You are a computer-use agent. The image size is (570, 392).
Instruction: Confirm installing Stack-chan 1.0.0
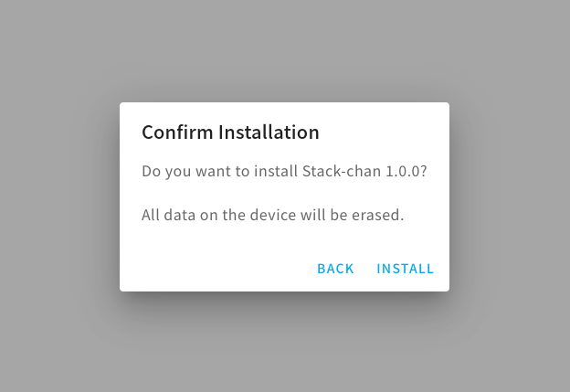[405, 269]
